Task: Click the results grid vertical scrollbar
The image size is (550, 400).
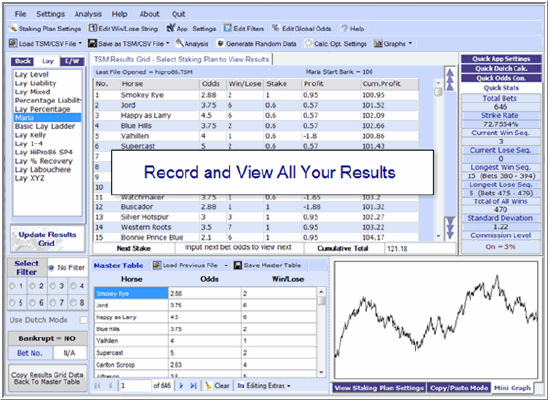Action: (438, 159)
